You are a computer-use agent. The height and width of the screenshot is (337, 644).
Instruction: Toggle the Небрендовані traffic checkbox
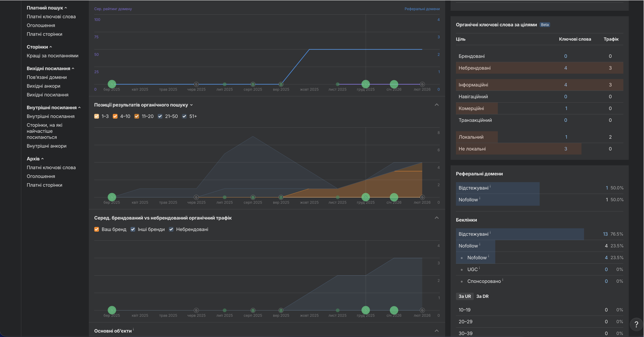(x=171, y=229)
